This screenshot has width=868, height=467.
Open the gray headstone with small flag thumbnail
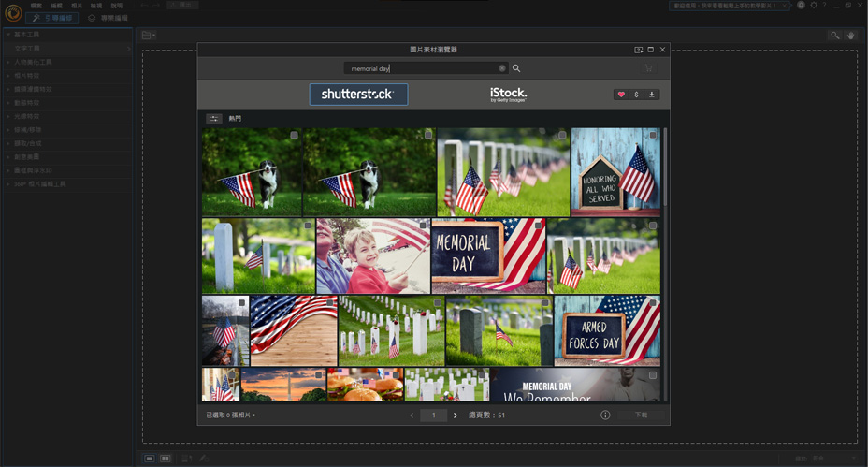tap(499, 330)
